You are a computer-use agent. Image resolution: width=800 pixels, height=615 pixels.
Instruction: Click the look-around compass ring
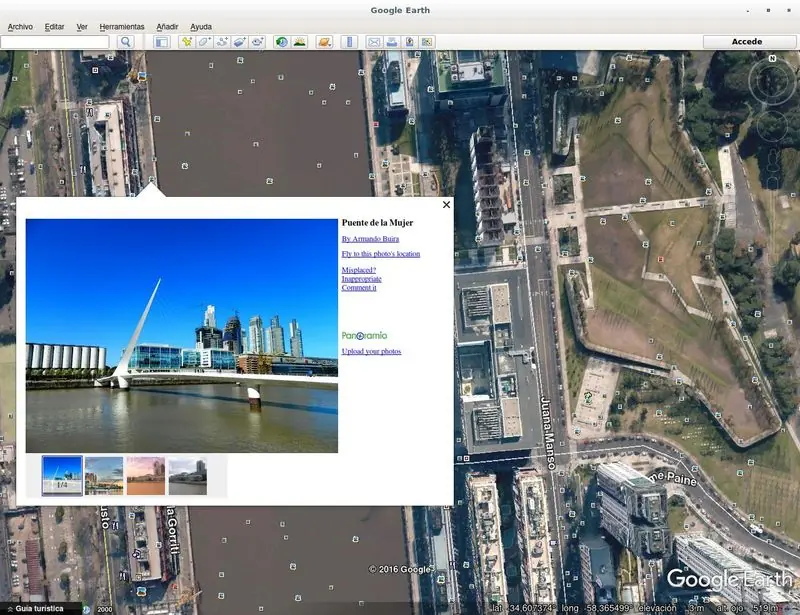point(772,82)
